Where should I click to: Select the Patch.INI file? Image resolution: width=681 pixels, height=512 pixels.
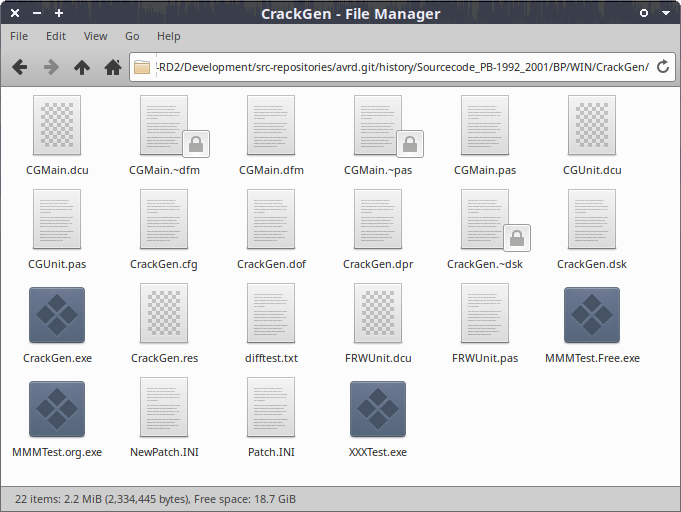pos(271,409)
